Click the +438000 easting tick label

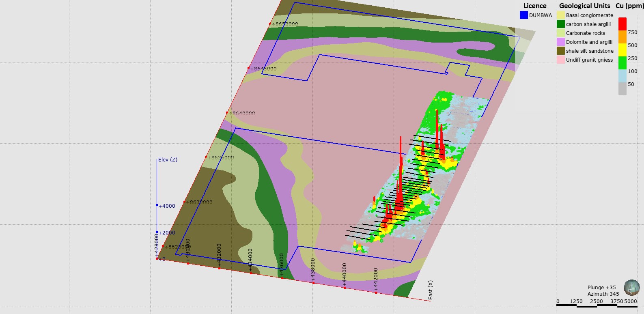[x=312, y=269]
